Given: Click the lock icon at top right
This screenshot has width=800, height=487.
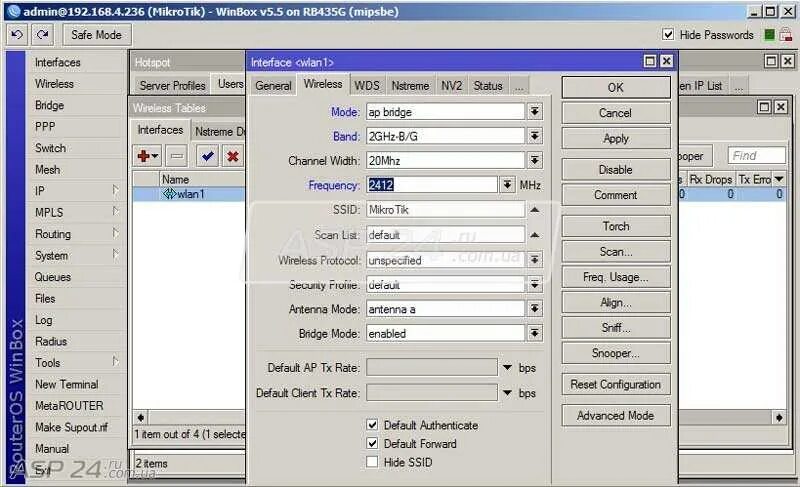Looking at the screenshot, I should pyautogui.click(x=786, y=35).
